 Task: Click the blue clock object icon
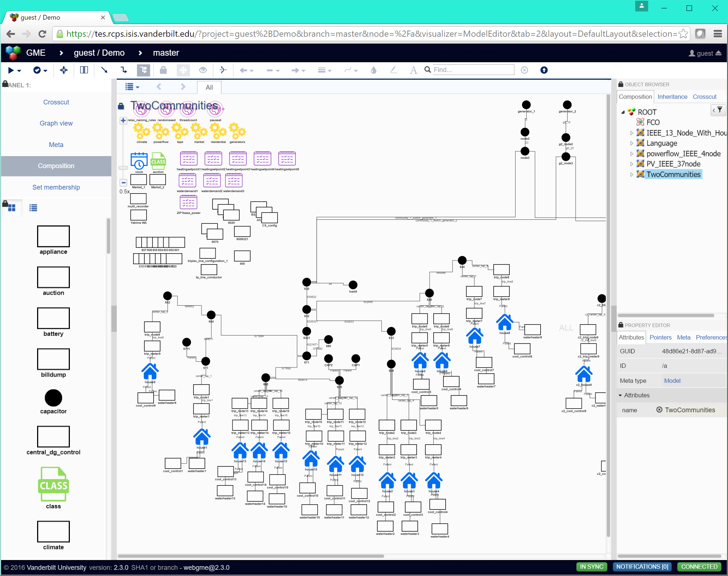click(139, 161)
